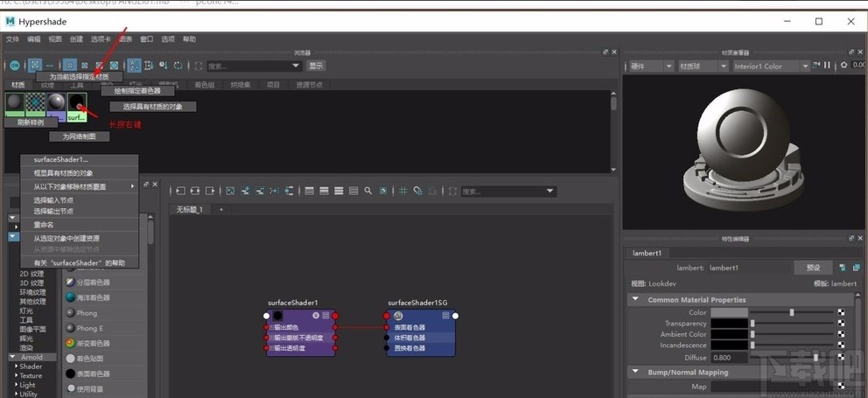Click frame all icon in graph toolbar

tap(230, 191)
